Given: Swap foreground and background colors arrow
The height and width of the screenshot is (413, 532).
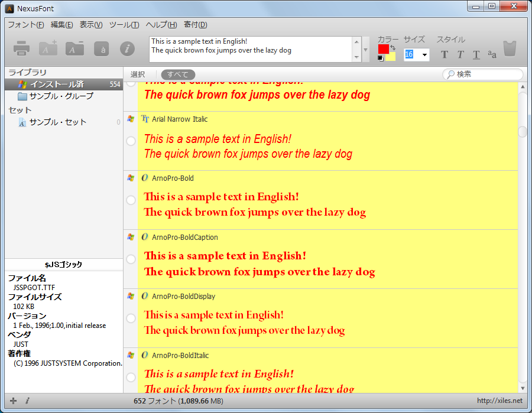Looking at the screenshot, I should point(393,47).
